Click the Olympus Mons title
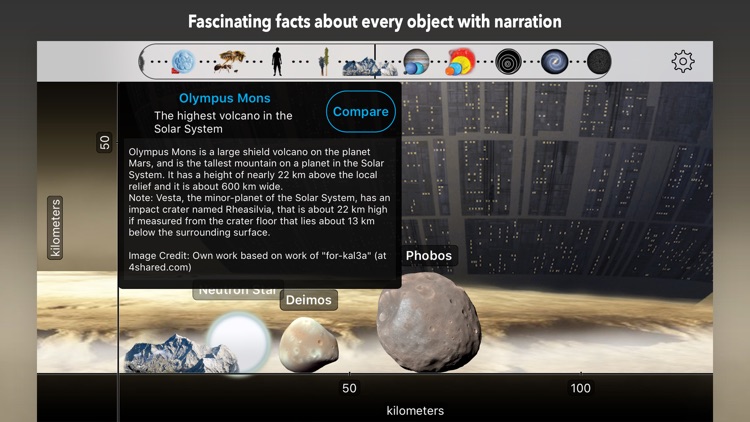This screenshot has width=750, height=422. (x=224, y=98)
